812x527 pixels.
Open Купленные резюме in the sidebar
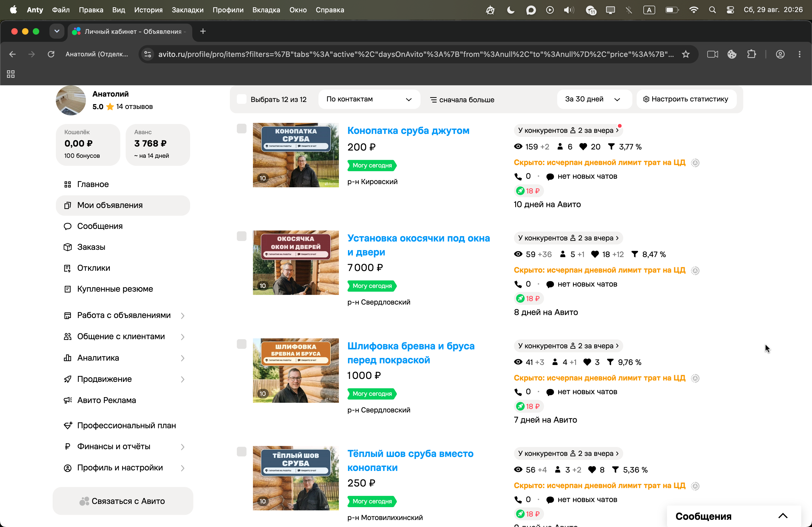click(123, 289)
